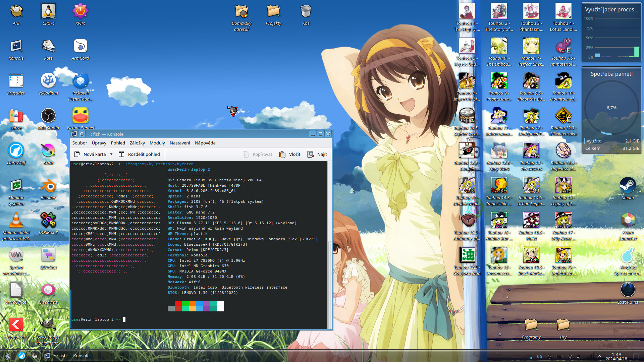Viewport: 644px width, 362px height.
Task: Open Touhou 10 Mountain of Faith icon
Action: (563, 87)
